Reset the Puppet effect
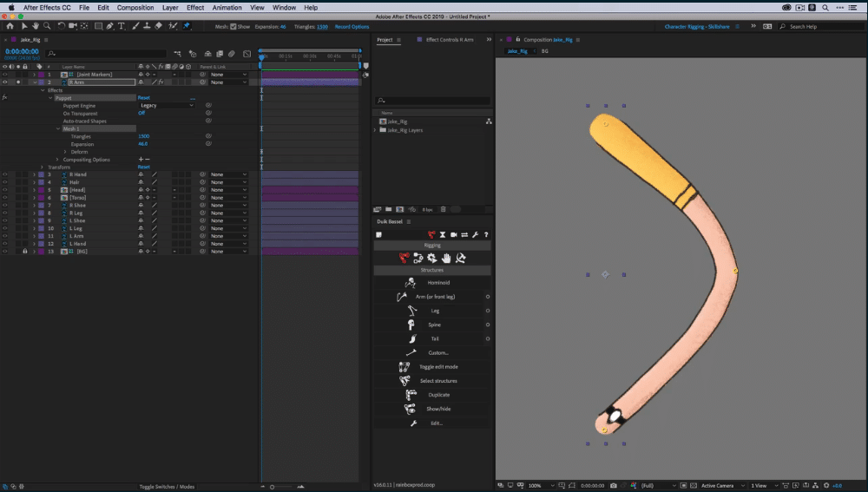Viewport: 868px width, 492px height. 144,97
